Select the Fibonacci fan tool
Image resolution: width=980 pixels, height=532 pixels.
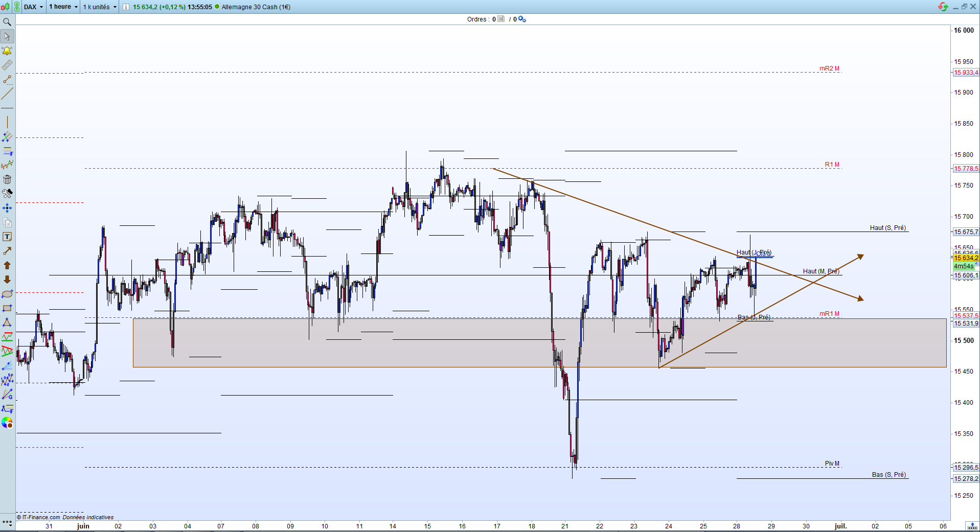(x=7, y=365)
